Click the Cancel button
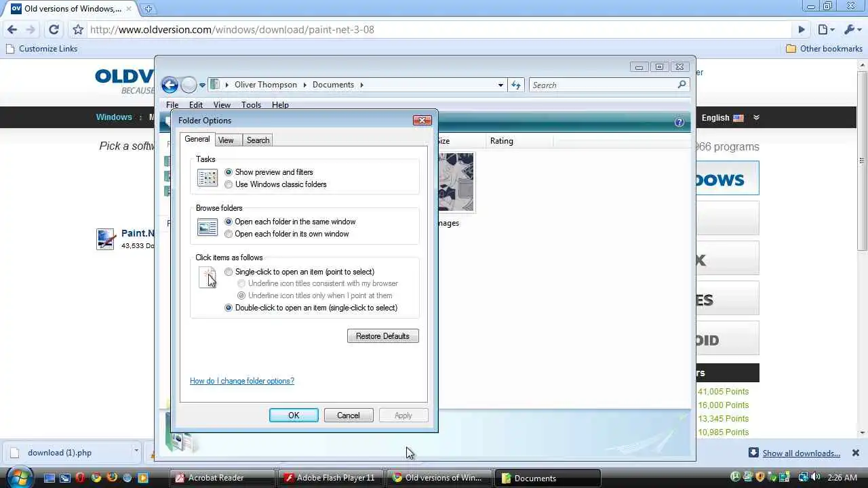Viewport: 868px width, 488px height. pos(349,415)
